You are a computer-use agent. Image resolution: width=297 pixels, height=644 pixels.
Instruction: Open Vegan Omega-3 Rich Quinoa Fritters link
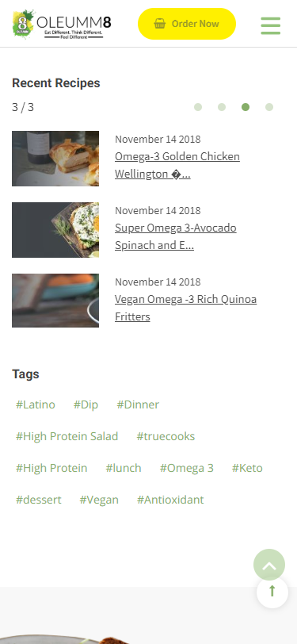point(186,308)
